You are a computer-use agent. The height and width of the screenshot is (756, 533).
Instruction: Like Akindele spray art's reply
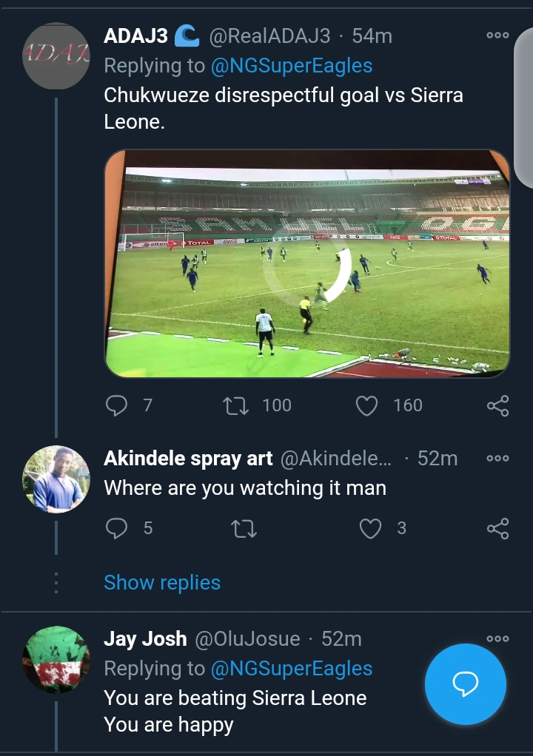(x=370, y=527)
